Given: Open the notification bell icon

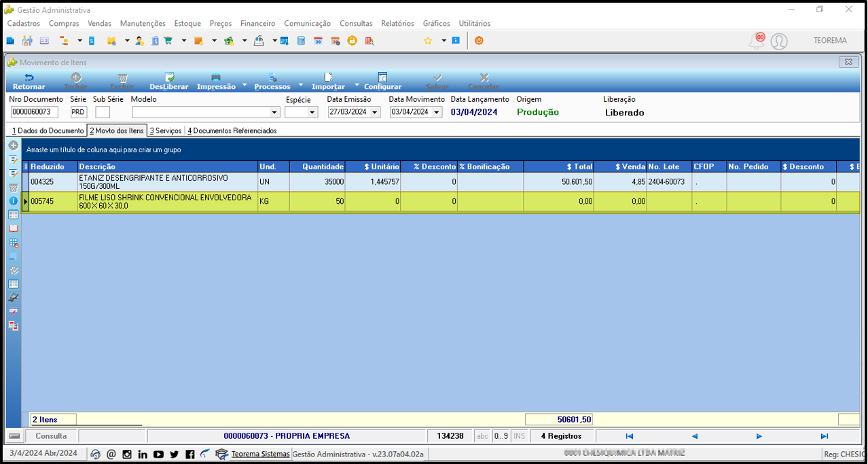Looking at the screenshot, I should coord(756,41).
